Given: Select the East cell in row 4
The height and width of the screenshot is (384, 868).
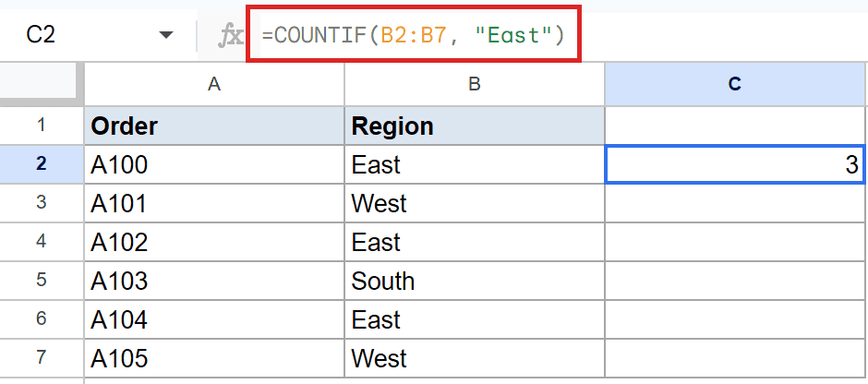Looking at the screenshot, I should [475, 242].
